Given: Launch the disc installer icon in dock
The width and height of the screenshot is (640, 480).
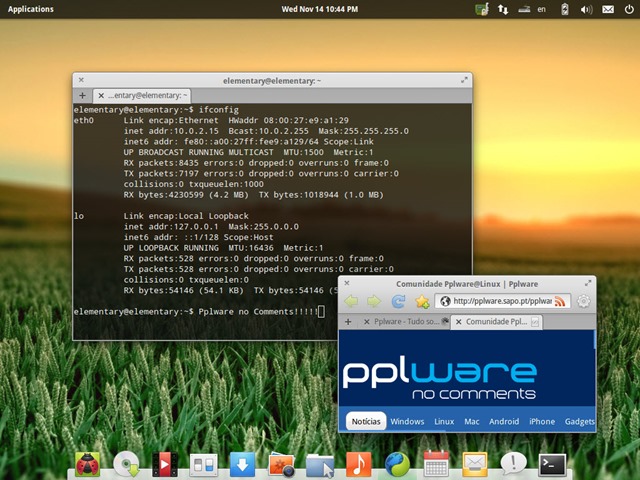Looking at the screenshot, I should tap(126, 464).
